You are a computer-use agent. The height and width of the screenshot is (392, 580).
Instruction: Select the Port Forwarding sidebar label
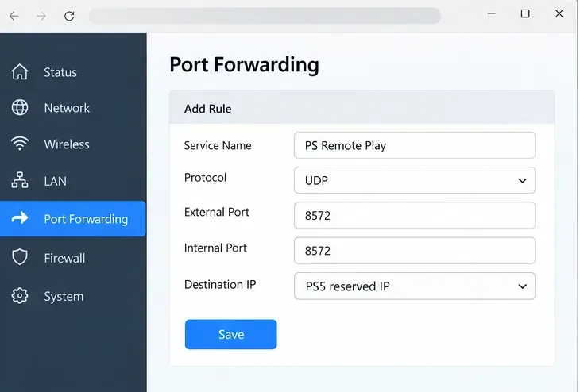coord(86,219)
